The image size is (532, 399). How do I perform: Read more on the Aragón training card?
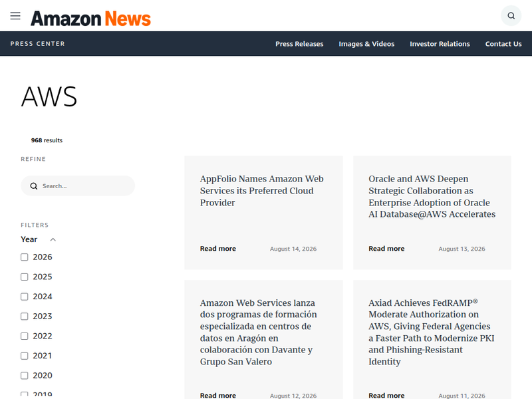(218, 395)
